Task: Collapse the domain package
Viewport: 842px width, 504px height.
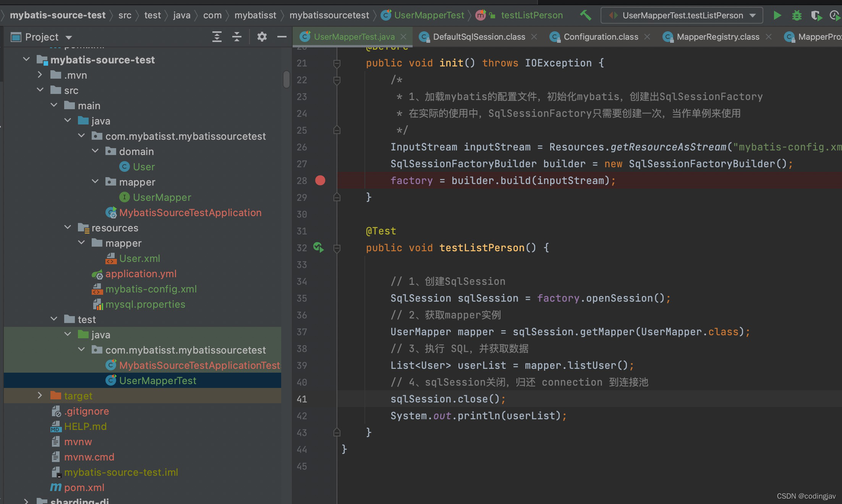Action: pyautogui.click(x=95, y=151)
